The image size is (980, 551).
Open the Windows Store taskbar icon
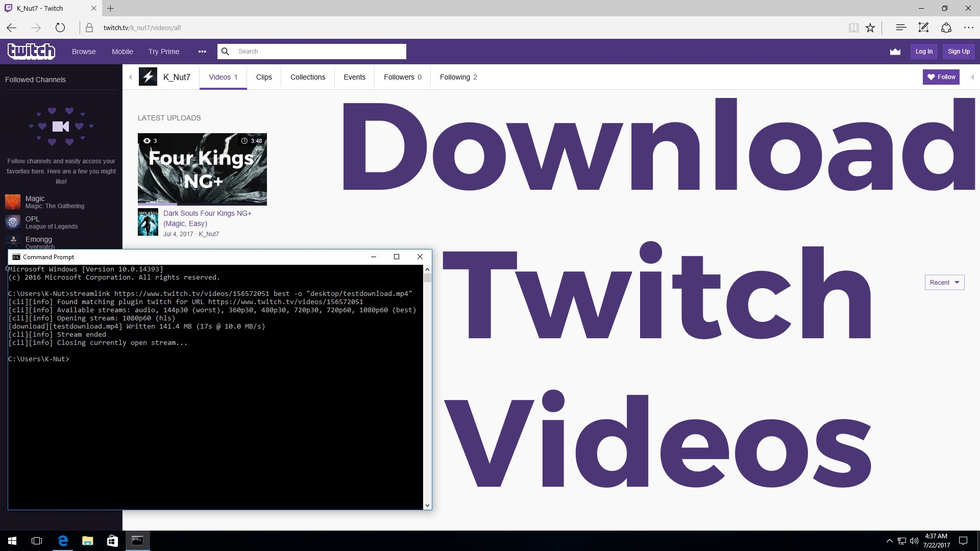112,541
